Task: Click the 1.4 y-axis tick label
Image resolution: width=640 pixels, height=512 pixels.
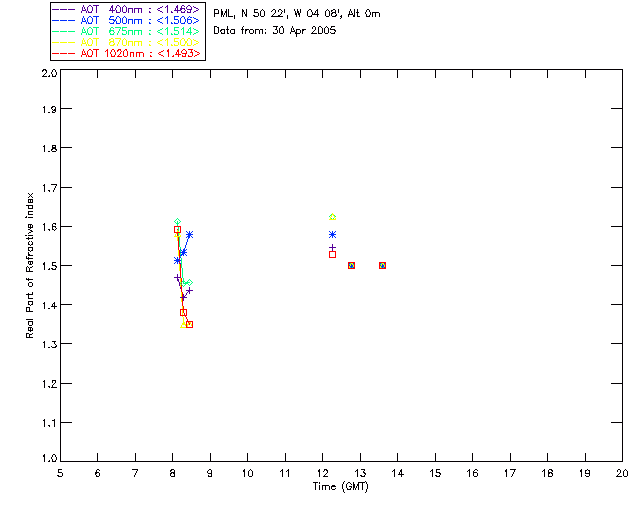Action: pyautogui.click(x=49, y=305)
